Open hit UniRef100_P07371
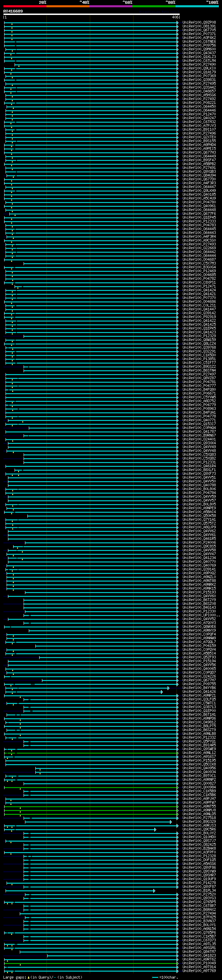Viewport: 222px width, 980px height. coord(199,34)
